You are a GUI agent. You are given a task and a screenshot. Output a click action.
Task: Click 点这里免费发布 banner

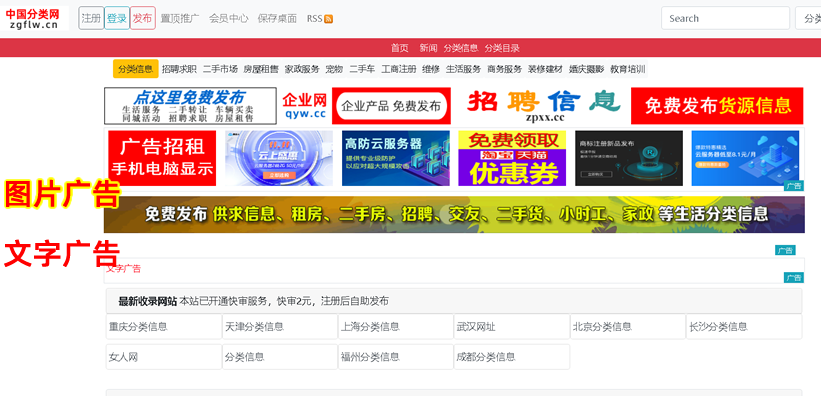tap(190, 106)
